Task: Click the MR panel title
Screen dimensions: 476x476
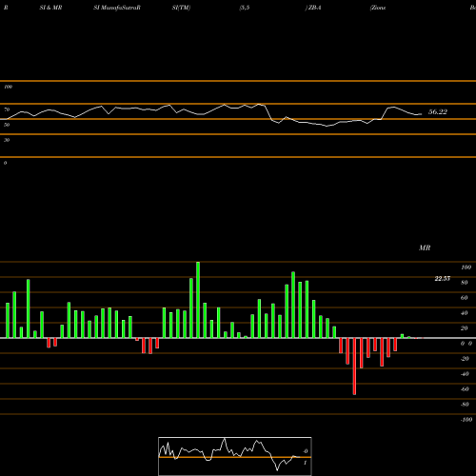Action: click(x=425, y=248)
